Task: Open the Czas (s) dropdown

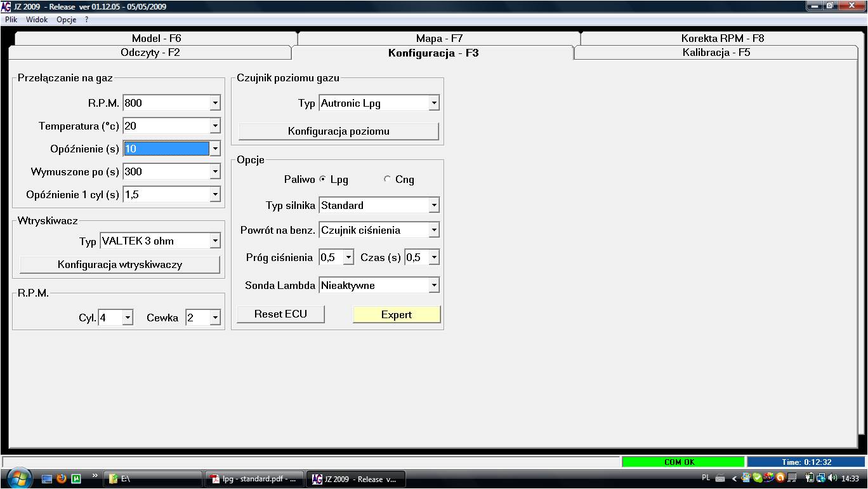Action: coord(434,257)
